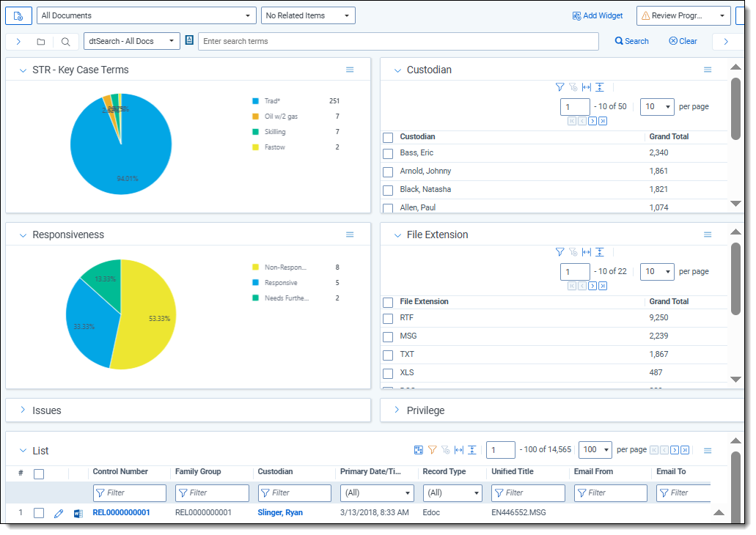The width and height of the screenshot is (756, 535).
Task: Open the Responsiveness widget hamburger menu
Action: (x=350, y=235)
